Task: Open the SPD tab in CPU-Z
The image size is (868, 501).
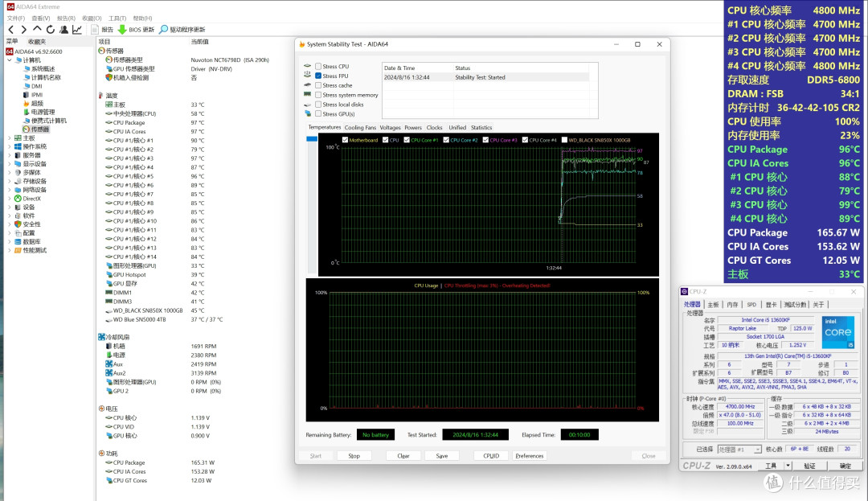Action: pyautogui.click(x=751, y=305)
